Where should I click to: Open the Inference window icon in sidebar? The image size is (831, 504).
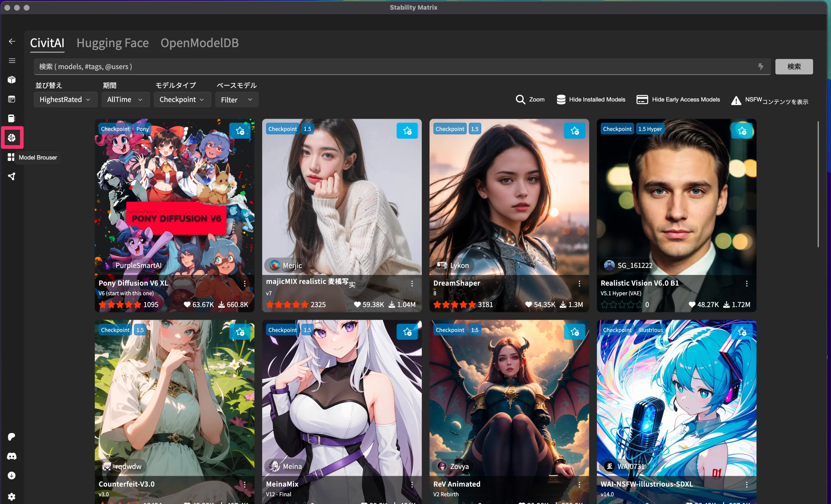[12, 99]
